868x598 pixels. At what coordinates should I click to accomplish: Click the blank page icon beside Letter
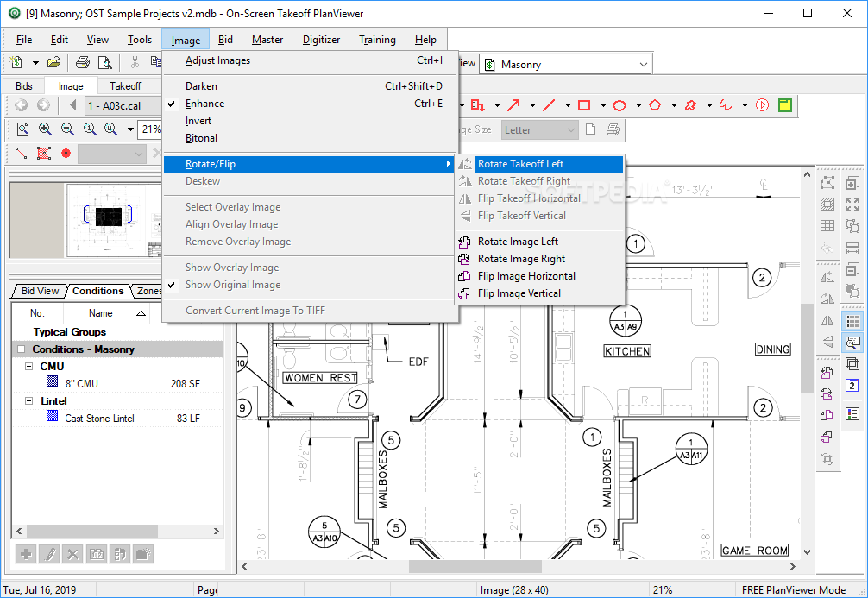[x=591, y=129]
